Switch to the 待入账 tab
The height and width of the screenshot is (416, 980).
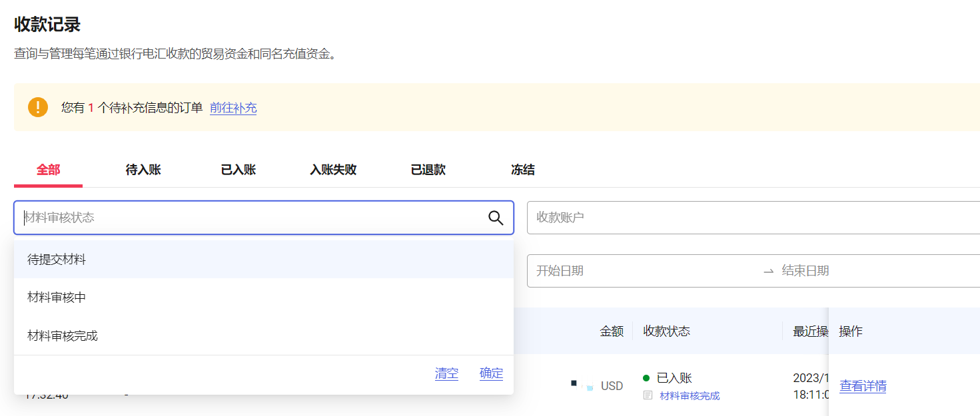[143, 170]
